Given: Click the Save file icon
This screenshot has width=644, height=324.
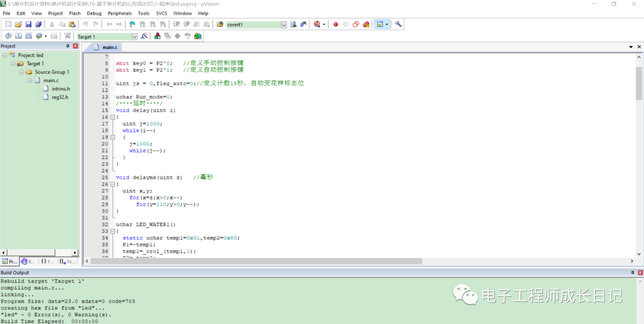Looking at the screenshot, I should (28, 24).
